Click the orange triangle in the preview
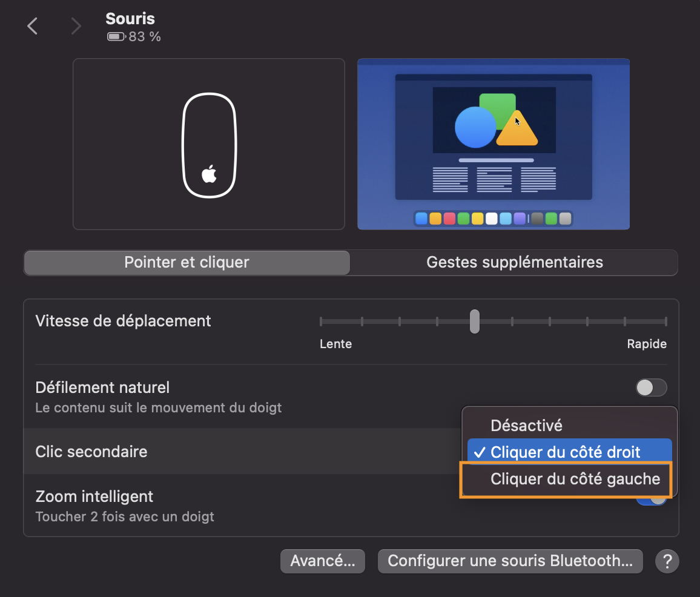 pyautogui.click(x=517, y=130)
